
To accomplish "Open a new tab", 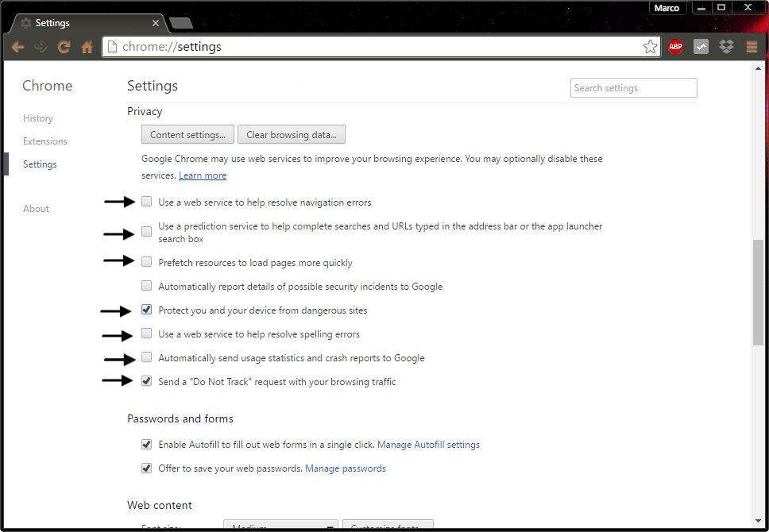I will pyautogui.click(x=181, y=23).
